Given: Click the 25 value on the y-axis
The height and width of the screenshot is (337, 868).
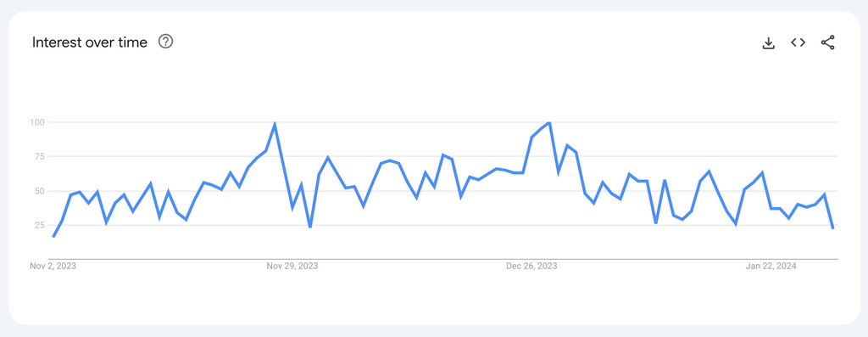Looking at the screenshot, I should [39, 225].
